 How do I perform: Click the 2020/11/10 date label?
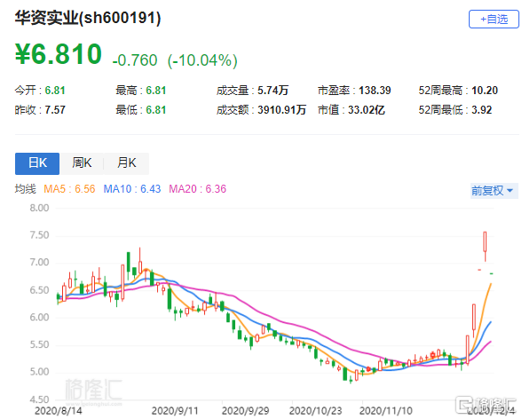pyautogui.click(x=386, y=411)
